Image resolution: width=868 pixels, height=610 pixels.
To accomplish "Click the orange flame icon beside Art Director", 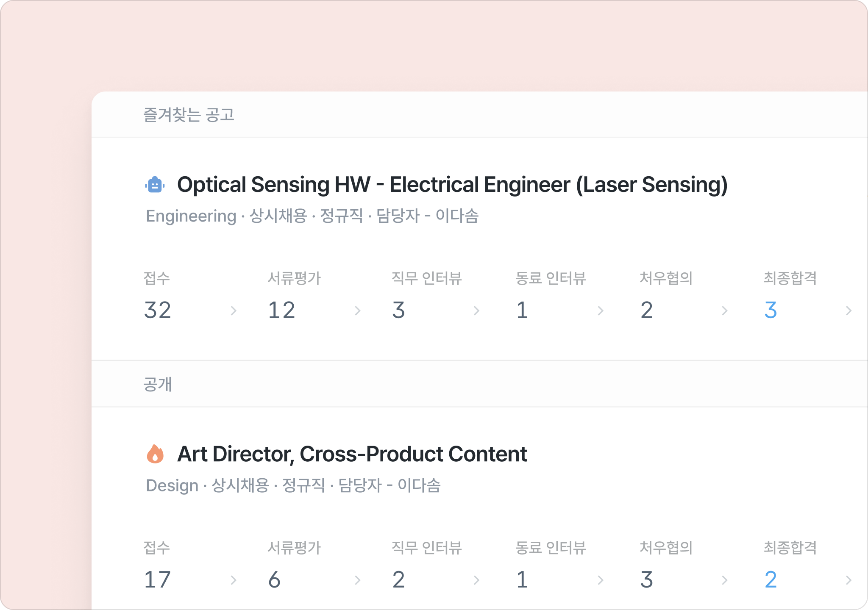I will [155, 454].
